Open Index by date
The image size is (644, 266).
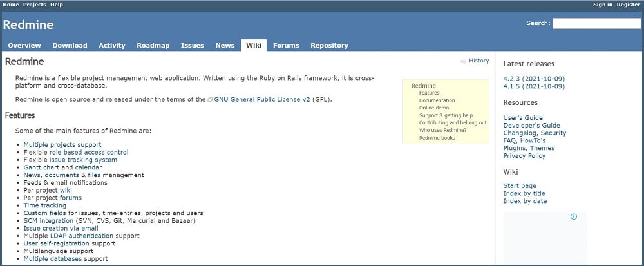[525, 201]
